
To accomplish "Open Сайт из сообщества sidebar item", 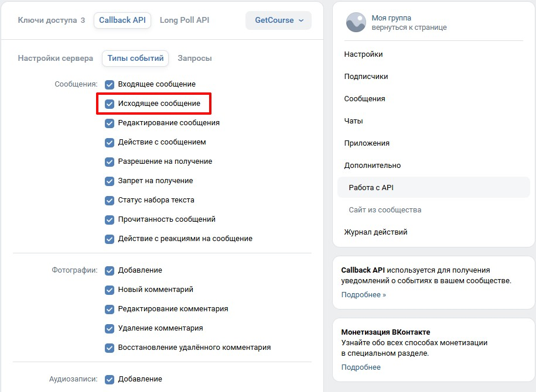I will (x=385, y=210).
